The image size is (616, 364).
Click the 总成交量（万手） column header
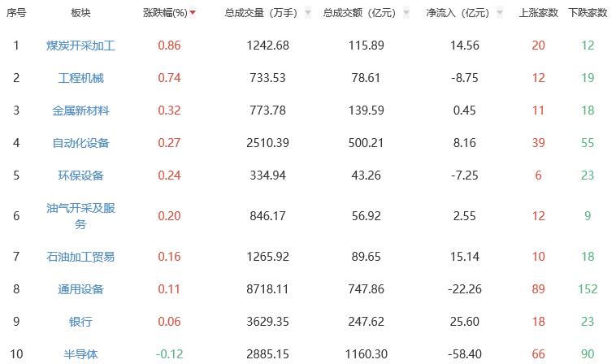click(x=261, y=13)
